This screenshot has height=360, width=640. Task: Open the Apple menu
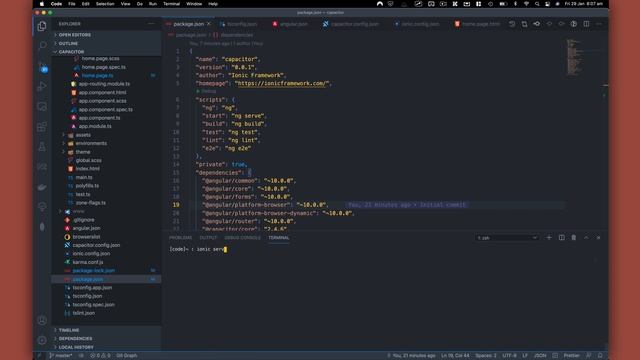(41, 4)
